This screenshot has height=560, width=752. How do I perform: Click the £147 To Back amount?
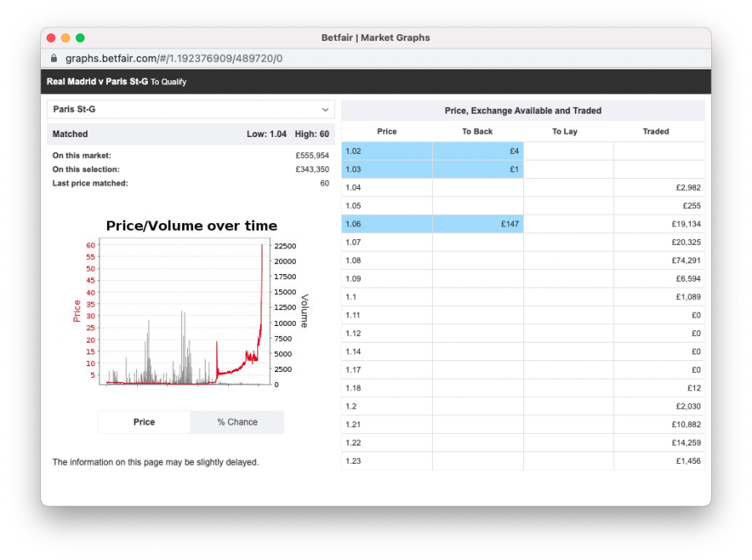pos(510,224)
